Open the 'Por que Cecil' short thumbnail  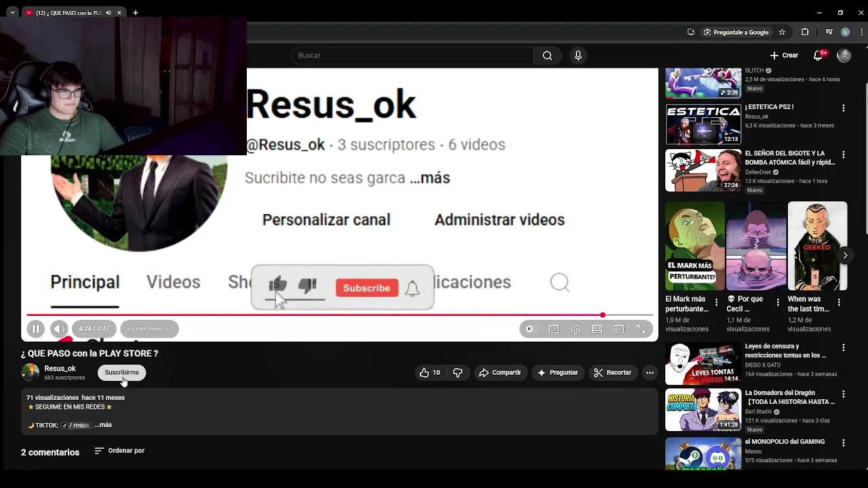(756, 246)
